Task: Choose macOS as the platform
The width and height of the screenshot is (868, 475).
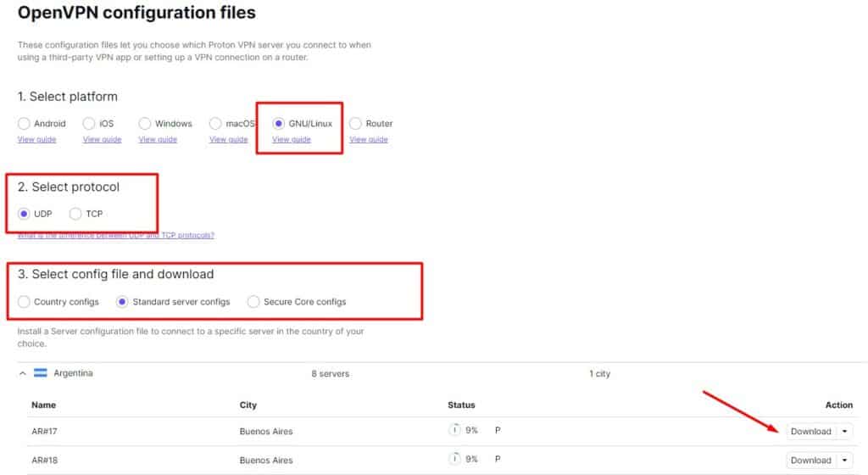Action: (x=215, y=124)
